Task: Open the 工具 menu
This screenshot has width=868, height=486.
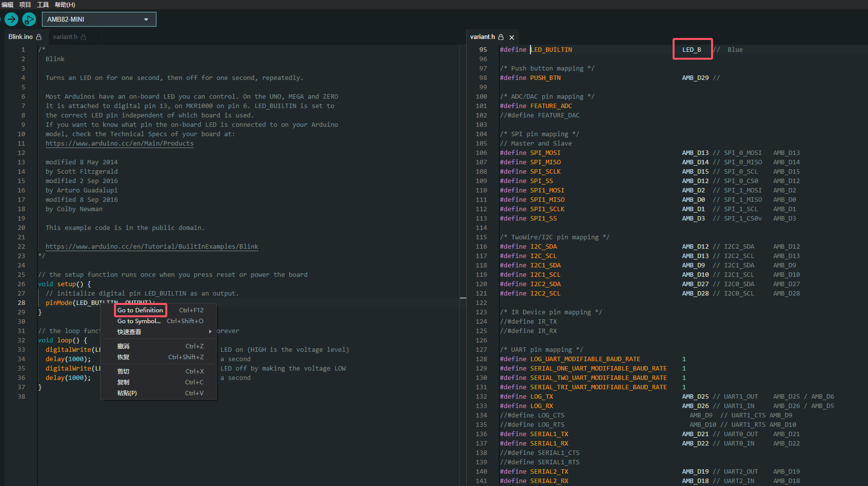Action: pos(43,4)
